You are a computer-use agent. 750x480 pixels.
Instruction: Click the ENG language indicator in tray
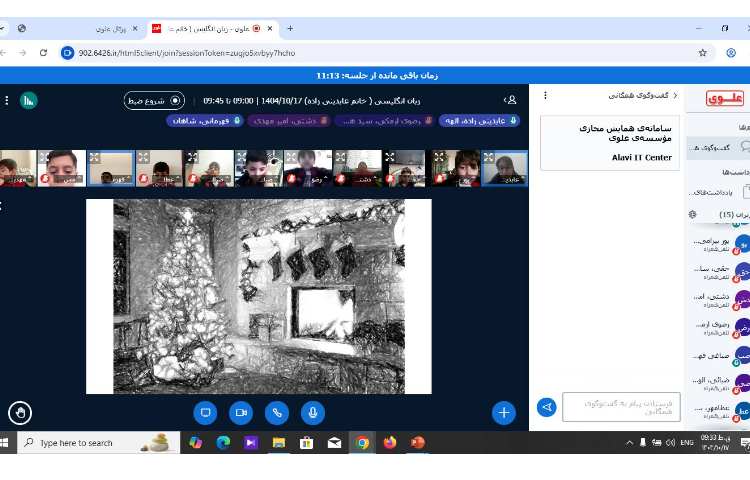click(687, 443)
